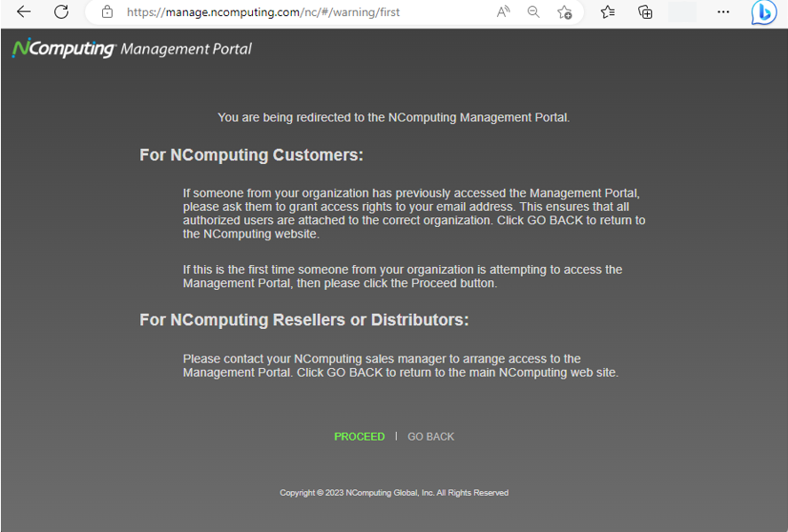Click paragraph starting 'If someone from your organization'

pyautogui.click(x=414, y=214)
